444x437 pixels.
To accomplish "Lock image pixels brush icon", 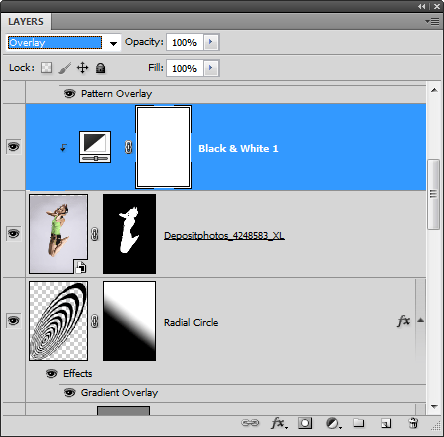I will [65, 68].
